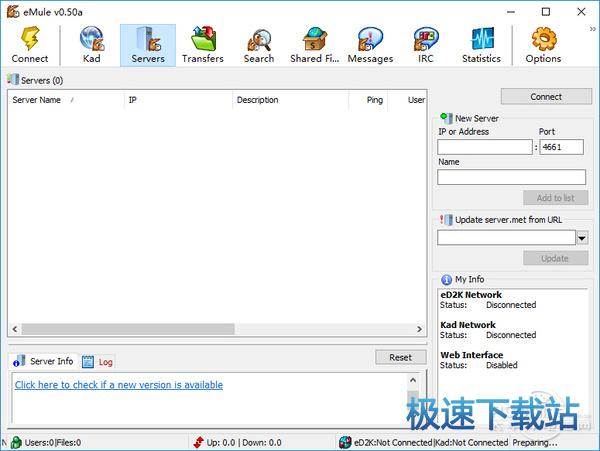
Task: Sort by Ping column header
Action: [x=368, y=100]
